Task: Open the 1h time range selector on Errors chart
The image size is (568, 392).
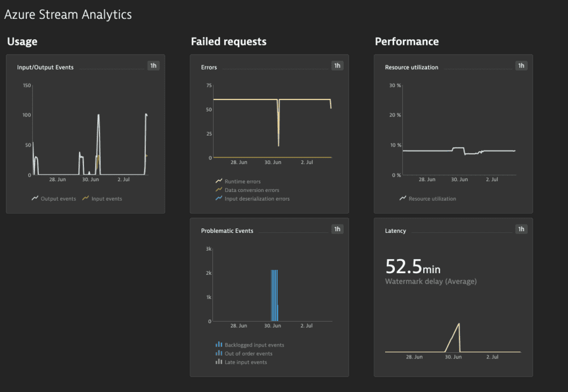Action: coord(337,65)
